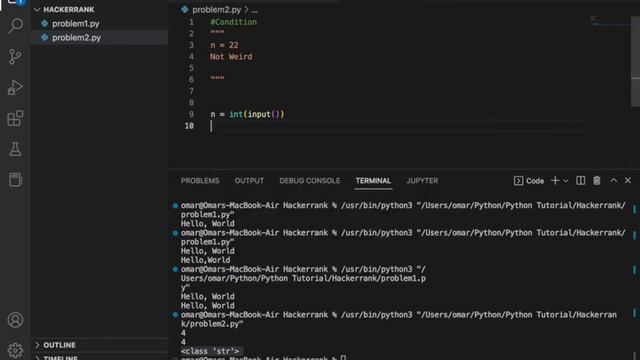Open the notebook icon in activity bar
The image size is (640, 360).
[16, 180]
